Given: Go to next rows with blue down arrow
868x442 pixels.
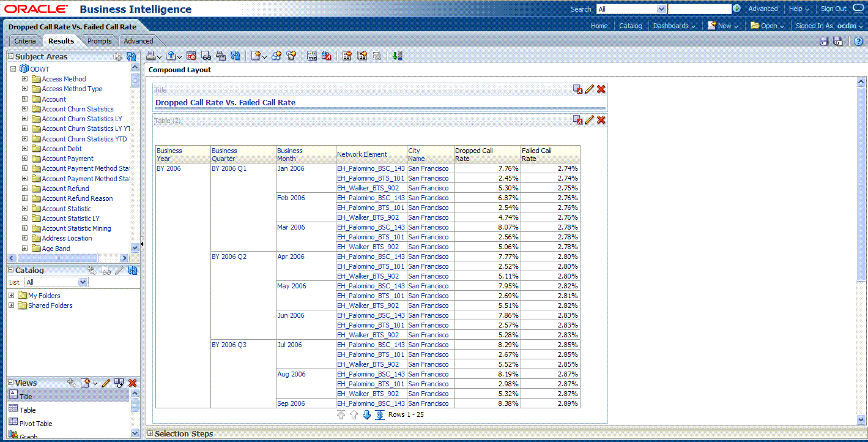Looking at the screenshot, I should pyautogui.click(x=367, y=415).
